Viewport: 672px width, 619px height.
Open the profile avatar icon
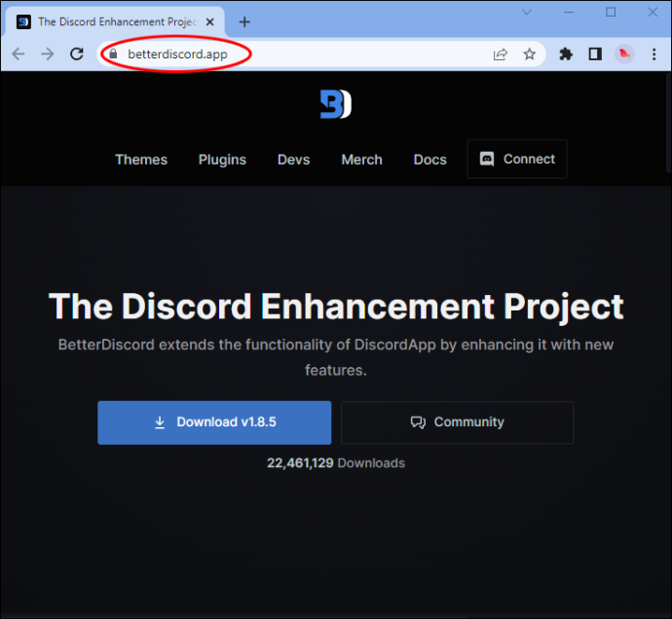click(x=624, y=54)
